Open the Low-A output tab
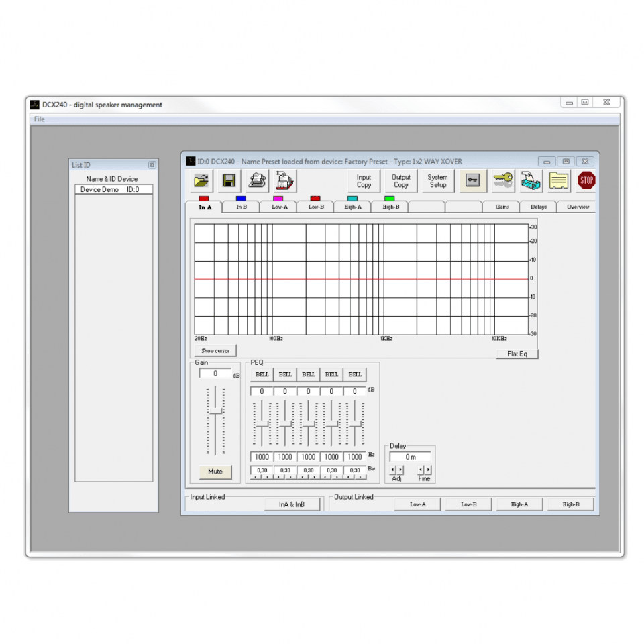Viewport: 644px width, 644px height. click(x=279, y=207)
